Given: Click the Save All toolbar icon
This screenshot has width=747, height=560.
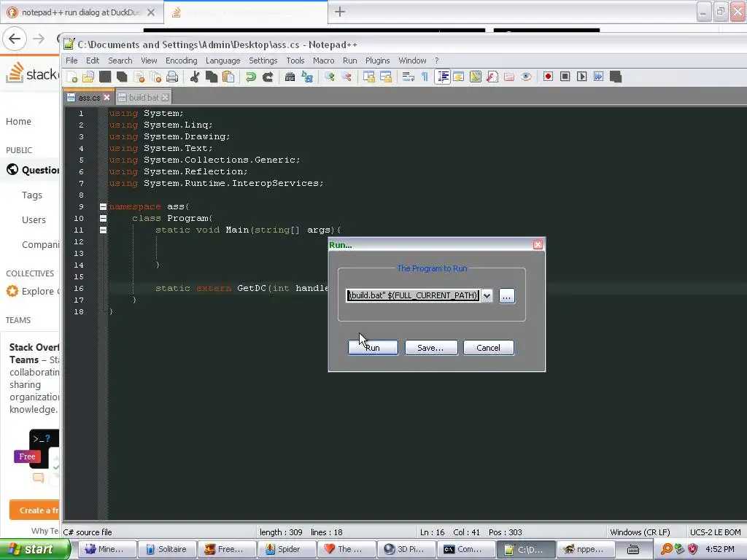Looking at the screenshot, I should [x=122, y=77].
